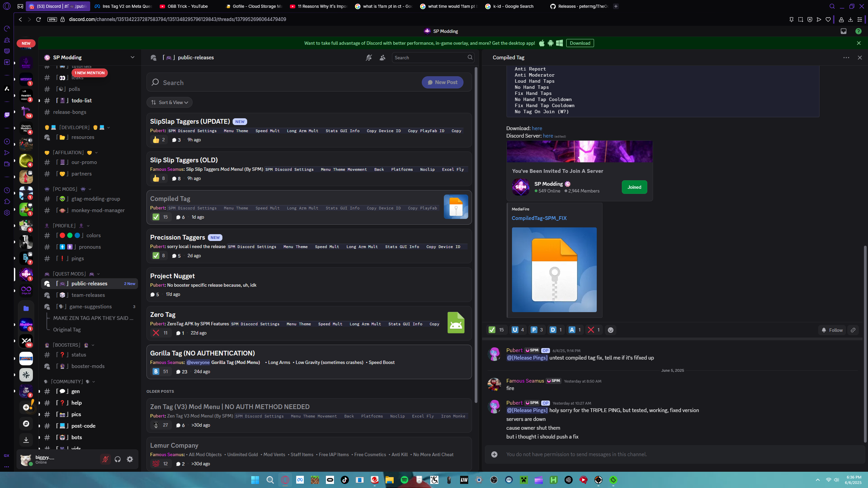Copy link icon beside Follow
868x488 pixels.
(x=853, y=330)
